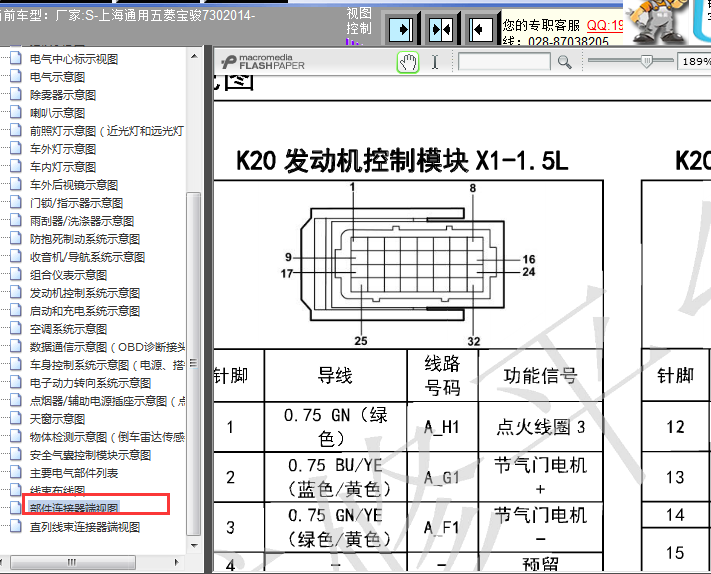Viewport: 711px width, 574px height.
Task: Click the FlashPaper search text box
Action: click(504, 62)
